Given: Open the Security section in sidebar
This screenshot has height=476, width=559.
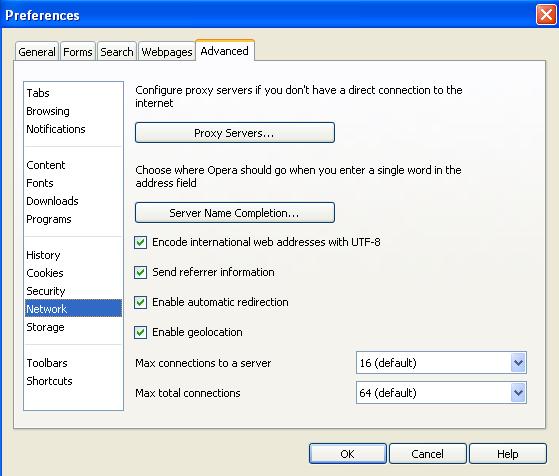Looking at the screenshot, I should click(x=46, y=291).
